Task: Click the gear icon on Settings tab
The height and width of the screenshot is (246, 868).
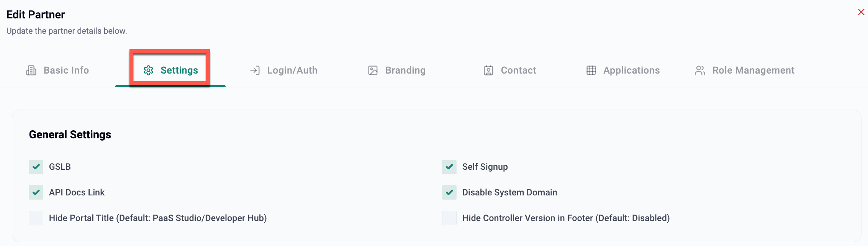Action: (x=148, y=71)
